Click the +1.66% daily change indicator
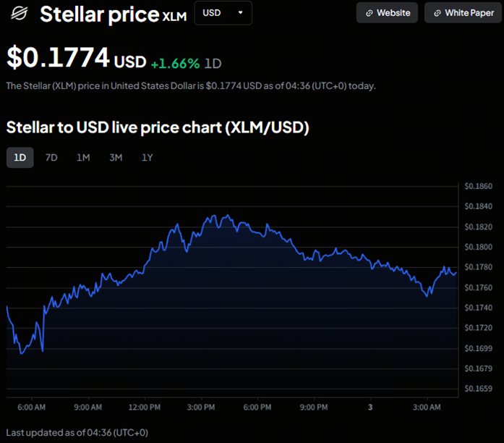Screen dimensions: 504x443 tap(175, 63)
